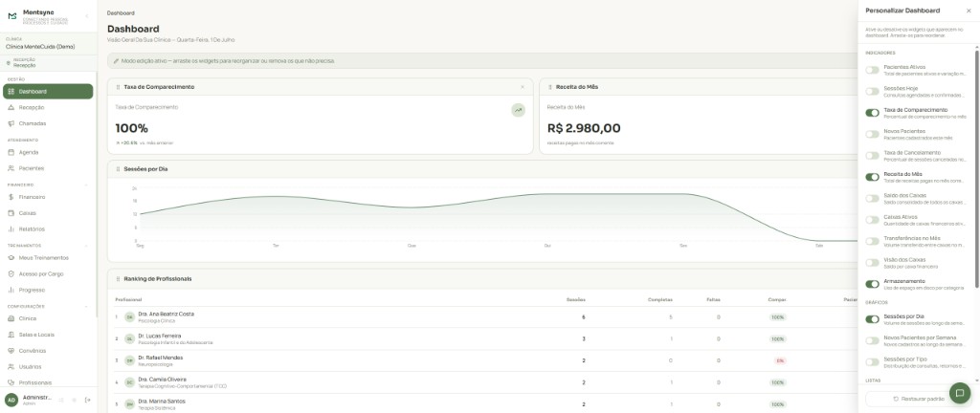Grab the Ranking de Profissionais drag handle
Screen dimensions: 980x413
(x=118, y=279)
